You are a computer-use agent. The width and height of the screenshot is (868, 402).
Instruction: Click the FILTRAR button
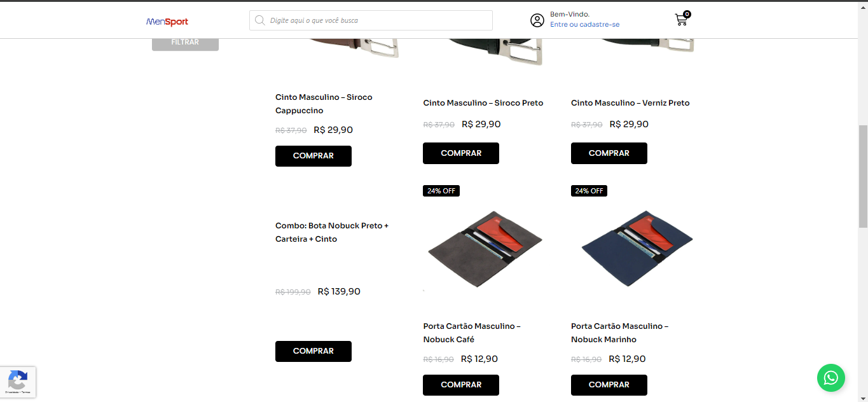click(x=185, y=43)
